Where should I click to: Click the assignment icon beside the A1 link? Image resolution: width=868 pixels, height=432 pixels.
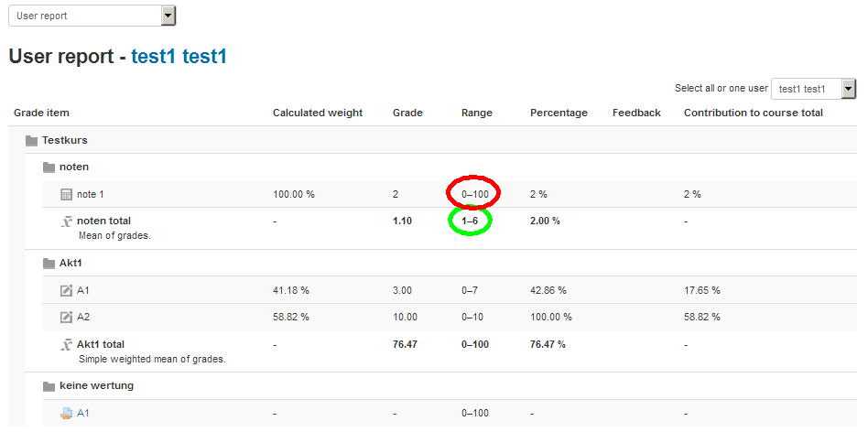(67, 413)
